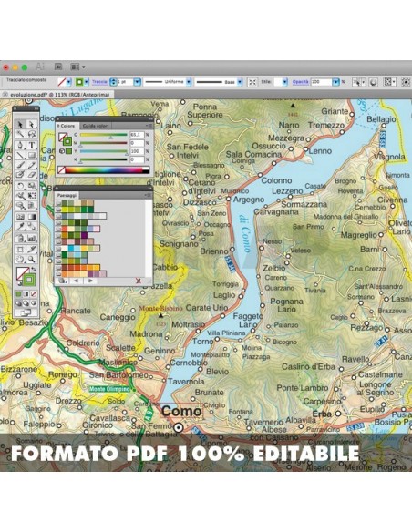The image size is (412, 532).
Task: Select the Type (T) tool
Action: tap(31, 145)
